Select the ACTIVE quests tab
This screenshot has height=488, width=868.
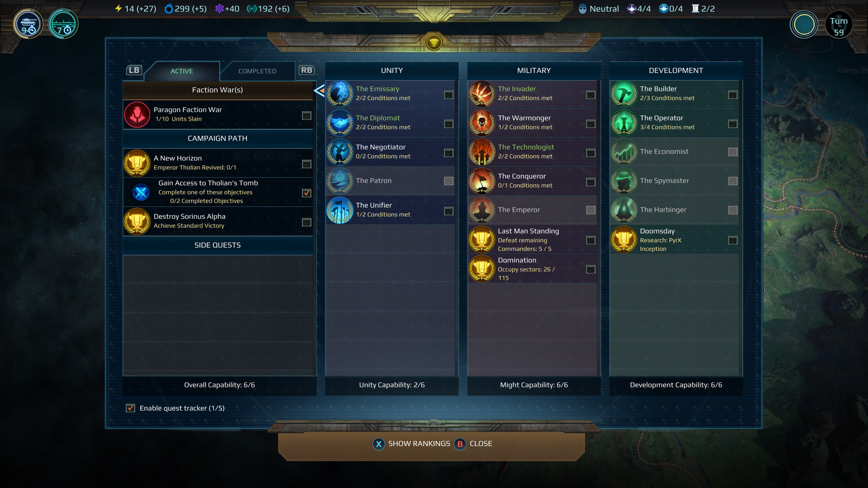click(182, 71)
